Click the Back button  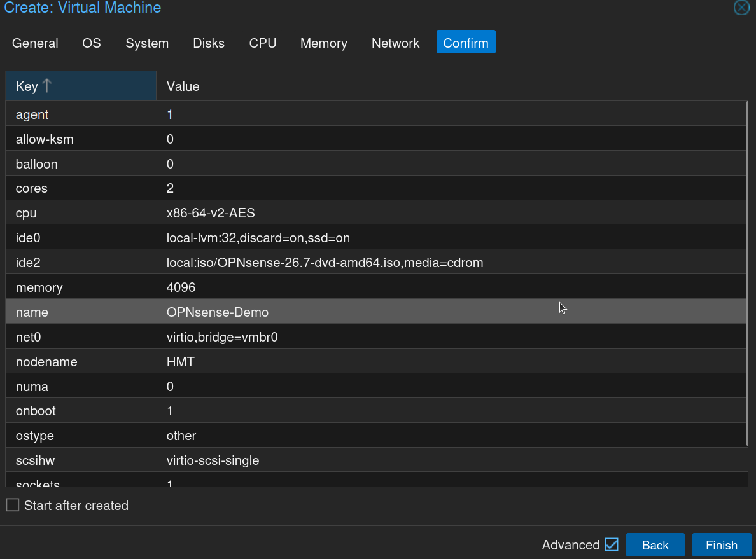point(655,545)
